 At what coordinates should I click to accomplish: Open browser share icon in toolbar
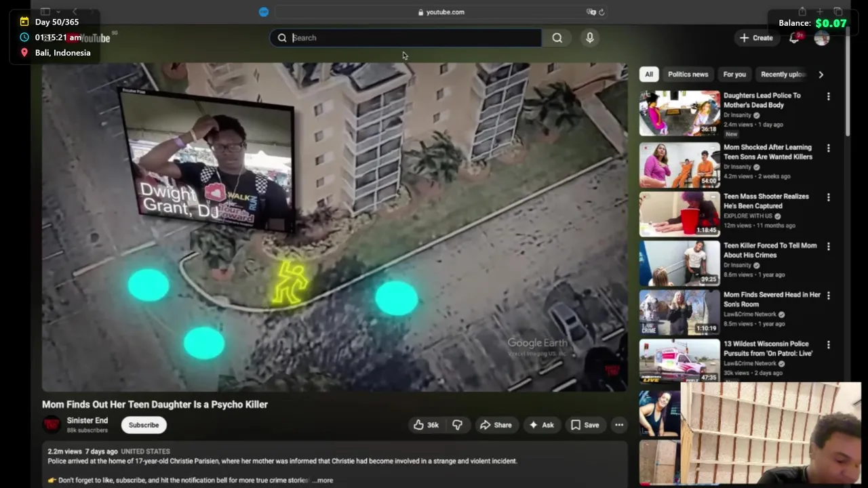pyautogui.click(x=802, y=12)
